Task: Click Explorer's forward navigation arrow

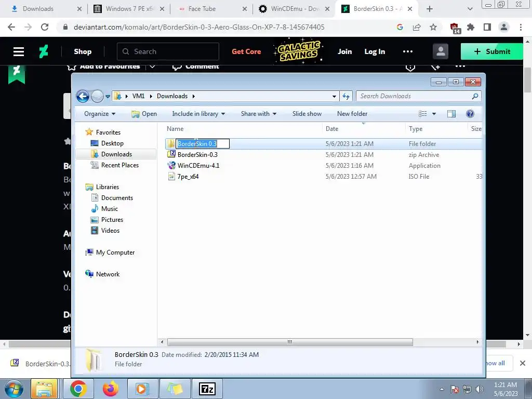Action: tap(97, 96)
